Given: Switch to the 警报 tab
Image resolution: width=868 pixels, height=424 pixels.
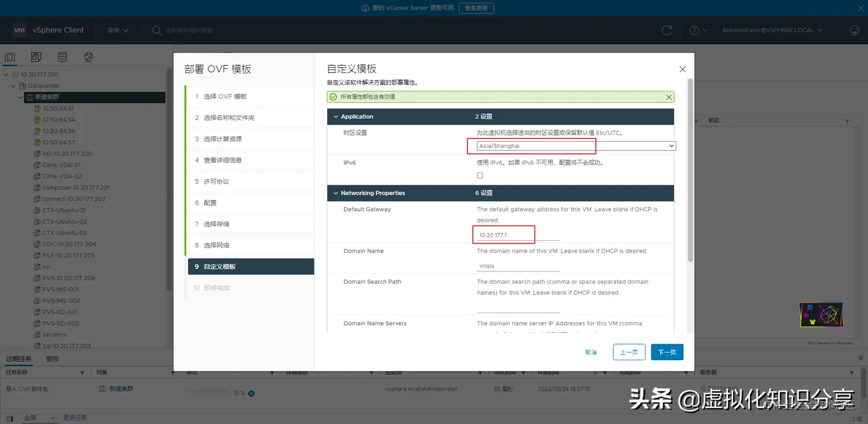Looking at the screenshot, I should point(52,359).
